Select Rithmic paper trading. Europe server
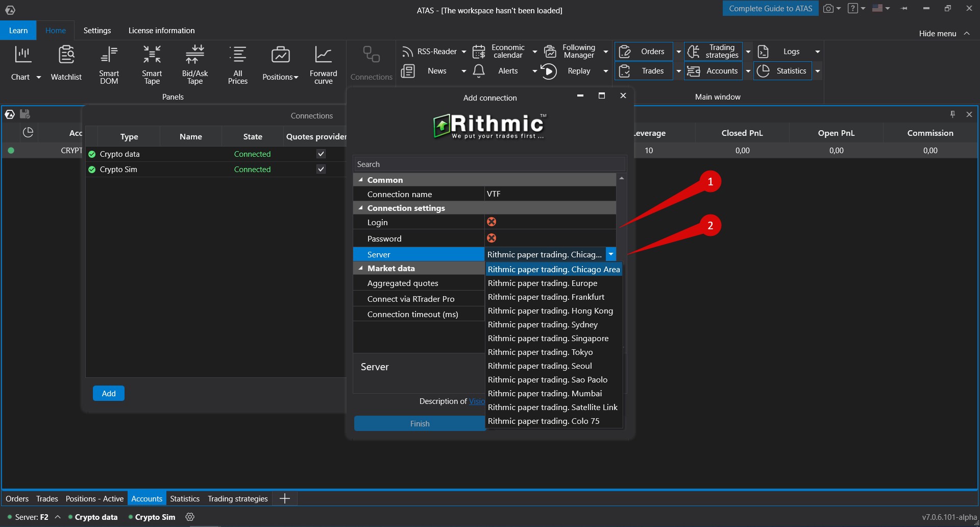The image size is (980, 527). (543, 283)
